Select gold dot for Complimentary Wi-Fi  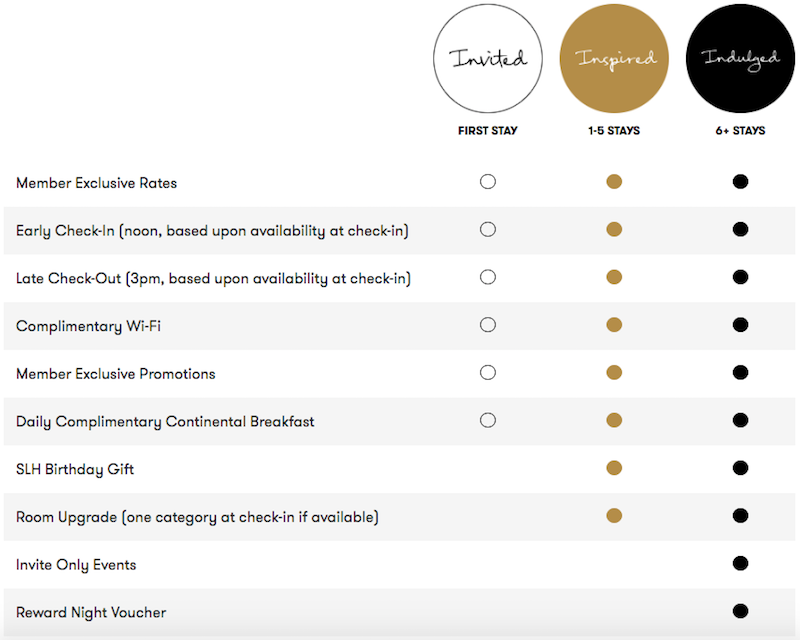pyautogui.click(x=614, y=325)
